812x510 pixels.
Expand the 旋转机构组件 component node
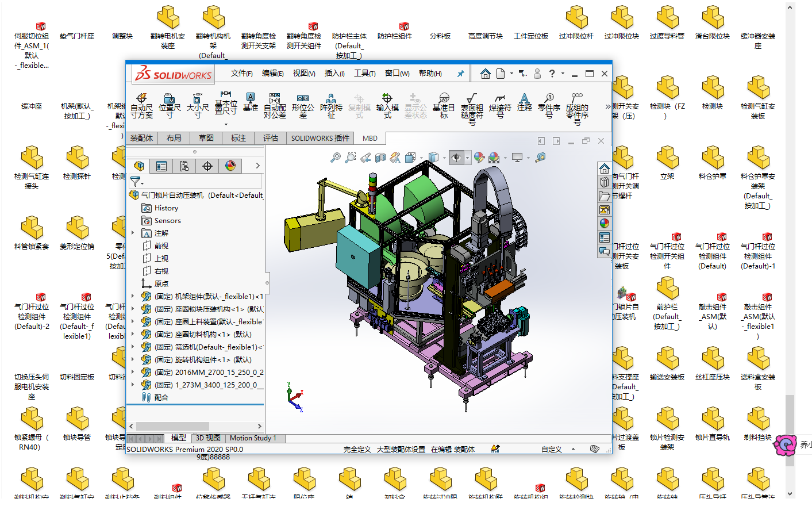point(133,359)
